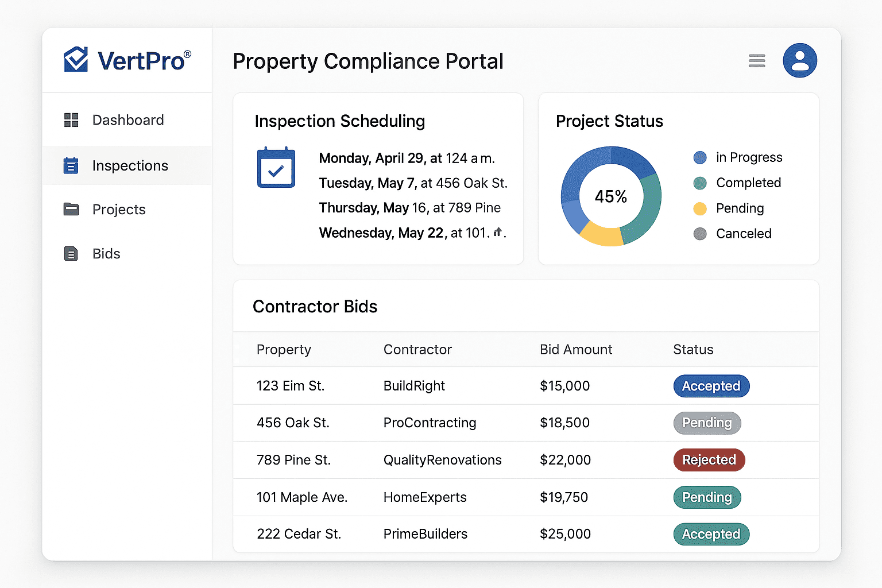Click the 45% donut chart

[611, 196]
